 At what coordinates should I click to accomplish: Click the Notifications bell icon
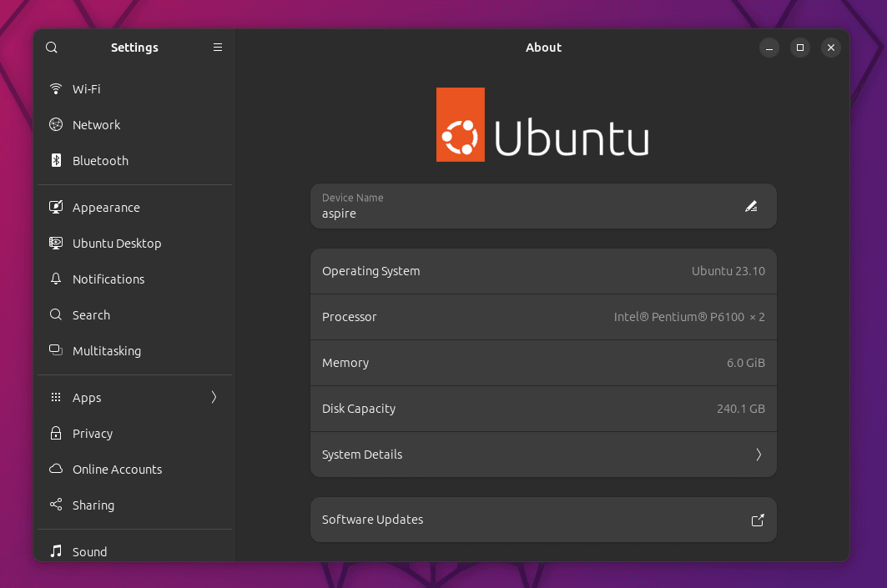click(55, 279)
